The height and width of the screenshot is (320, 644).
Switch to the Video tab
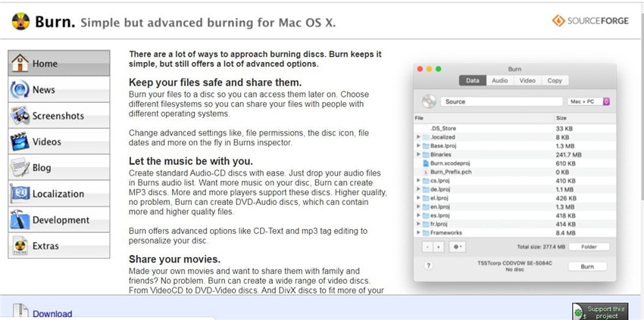point(527,80)
